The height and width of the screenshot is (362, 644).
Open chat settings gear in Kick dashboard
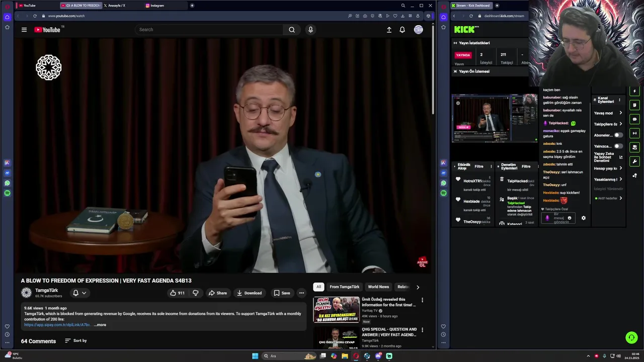(x=584, y=218)
